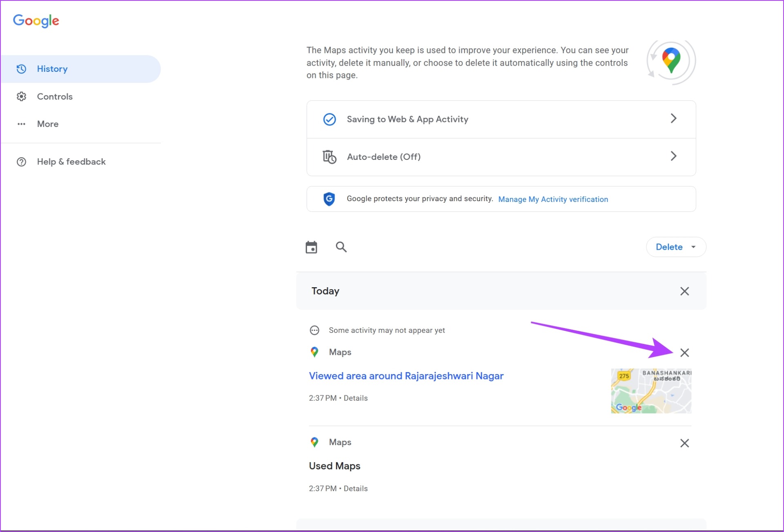Viewport: 784px width, 532px height.
Task: Click the Google logo
Action: pos(36,20)
